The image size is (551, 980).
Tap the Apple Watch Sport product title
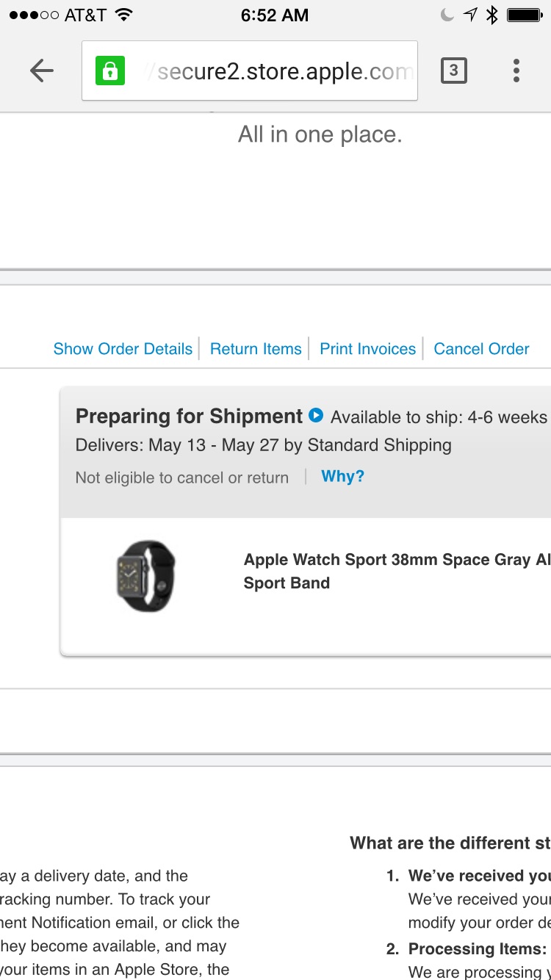tap(397, 571)
